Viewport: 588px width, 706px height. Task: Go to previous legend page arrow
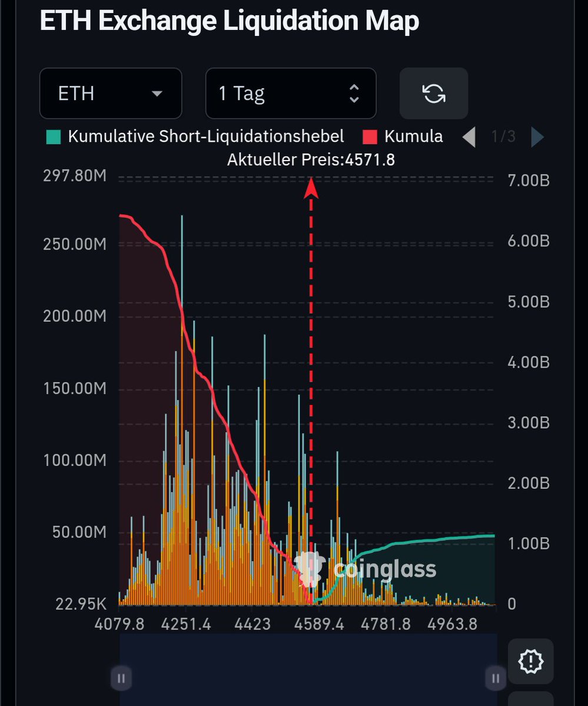pyautogui.click(x=469, y=137)
